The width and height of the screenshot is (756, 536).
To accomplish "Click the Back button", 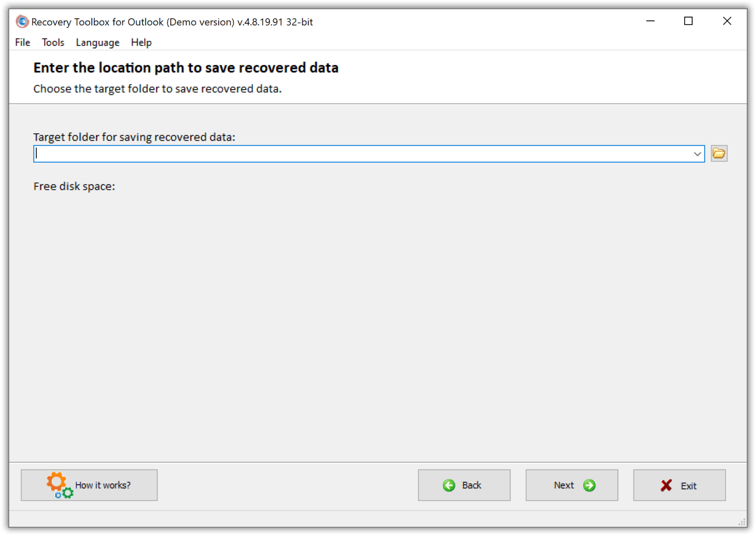I will point(464,485).
